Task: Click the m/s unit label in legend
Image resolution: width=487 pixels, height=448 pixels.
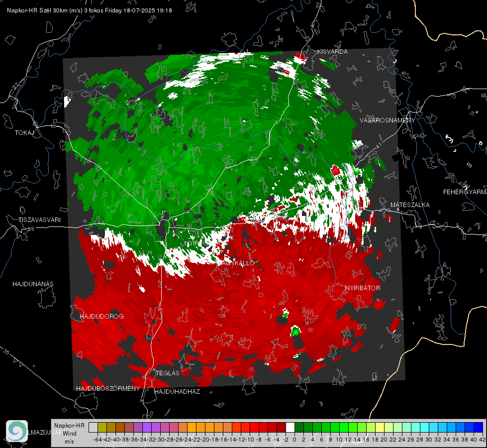Action: point(69,442)
